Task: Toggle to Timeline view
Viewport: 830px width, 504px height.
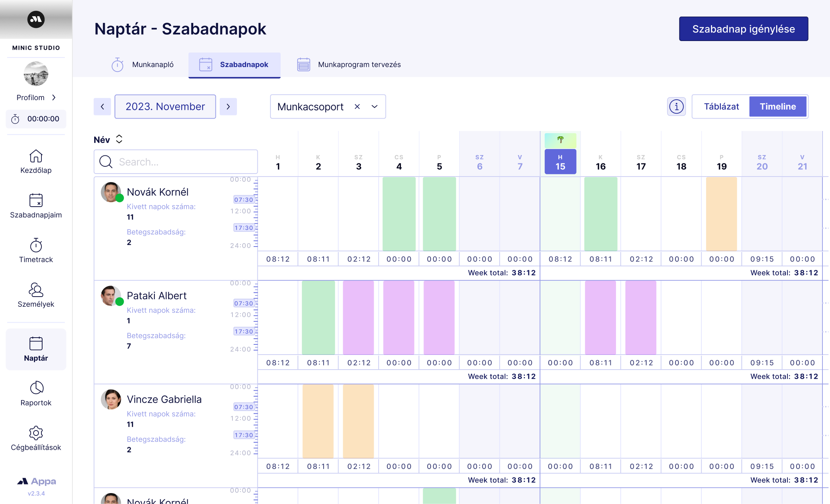Action: [777, 107]
